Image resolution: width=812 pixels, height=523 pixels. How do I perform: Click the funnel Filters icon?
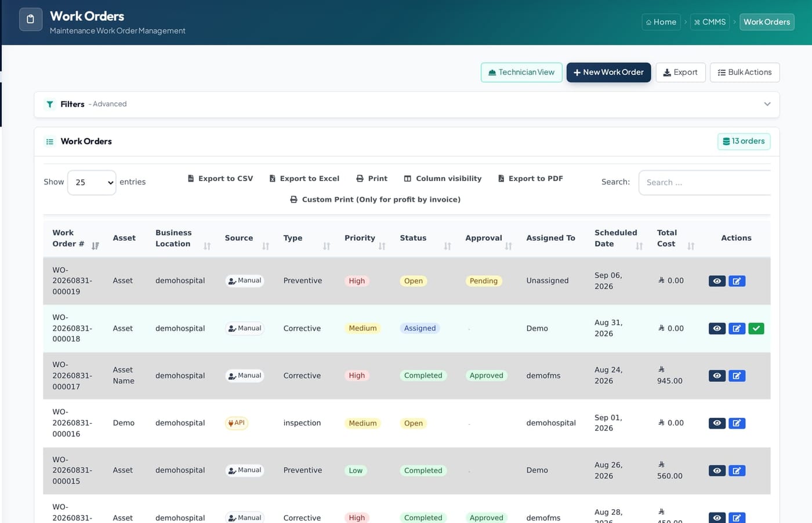(x=50, y=104)
